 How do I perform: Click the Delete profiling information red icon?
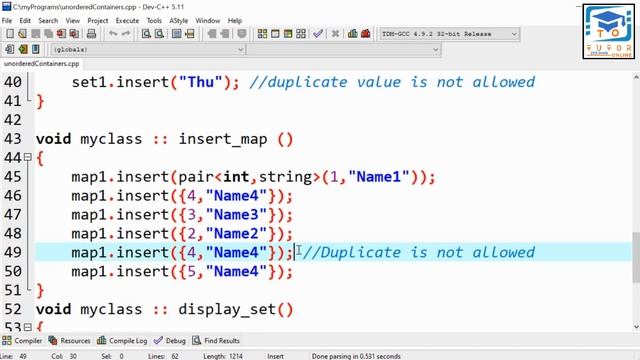tap(365, 34)
